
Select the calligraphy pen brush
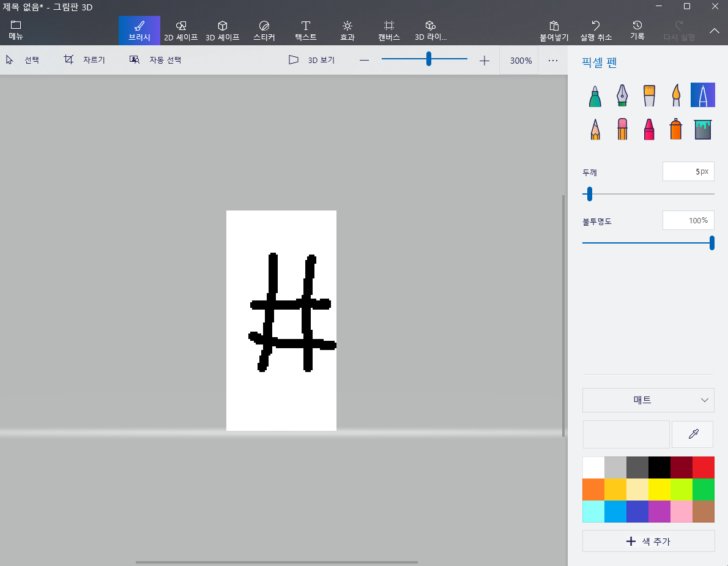[622, 95]
